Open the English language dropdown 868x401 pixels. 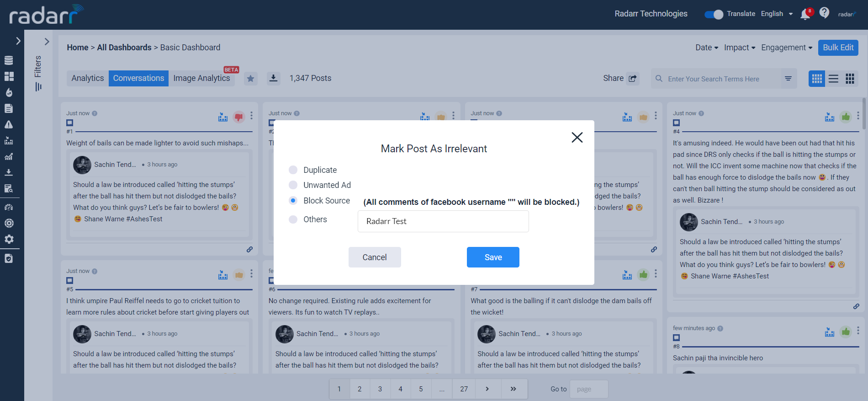click(777, 14)
